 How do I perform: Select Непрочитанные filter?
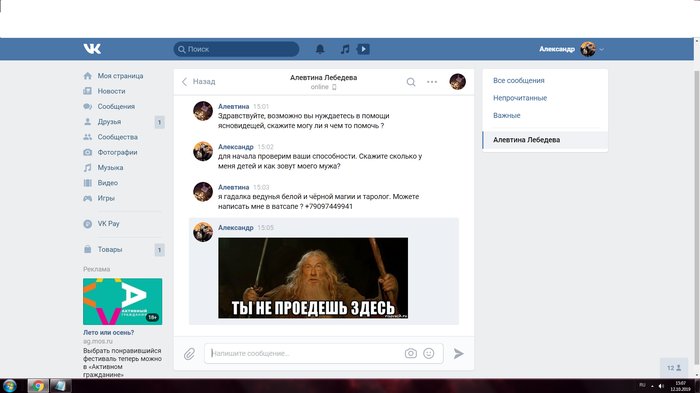520,98
